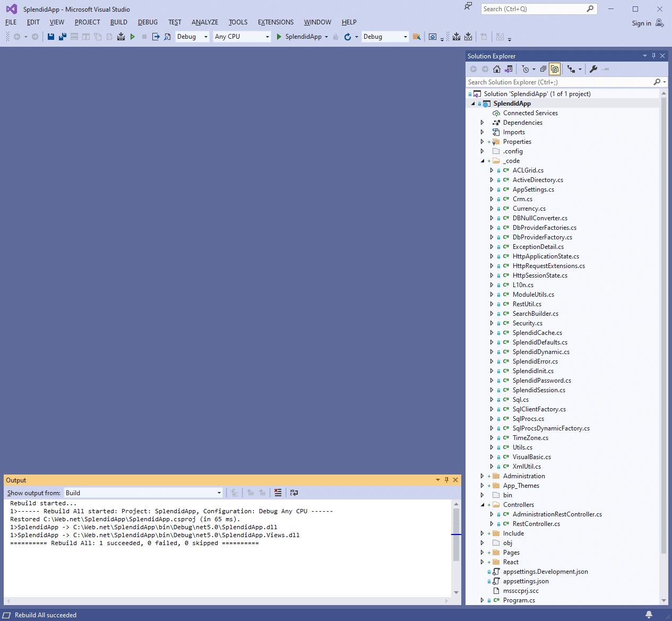Toggle word wrap in Output window
Viewport: 672px width, 621px height.
tap(294, 493)
